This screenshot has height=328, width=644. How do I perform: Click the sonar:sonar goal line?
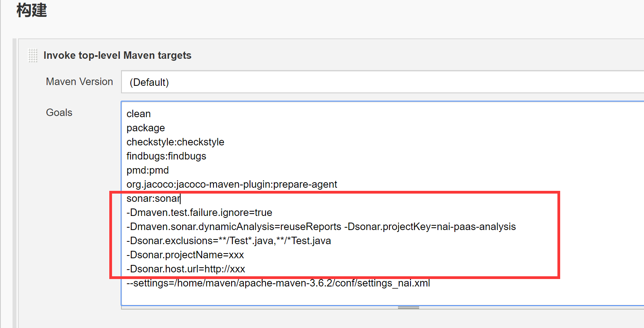(153, 198)
